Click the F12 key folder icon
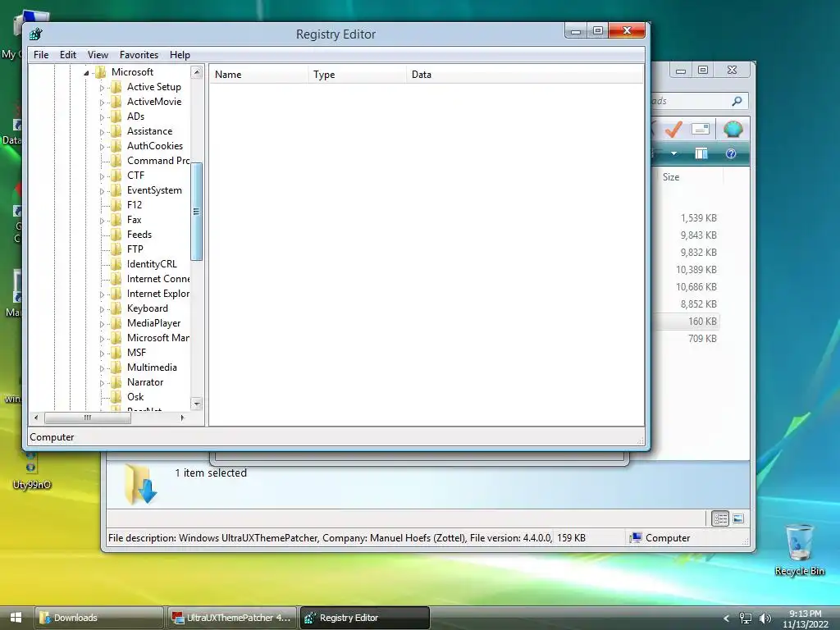Viewport: 840px width, 630px height. tap(116, 204)
